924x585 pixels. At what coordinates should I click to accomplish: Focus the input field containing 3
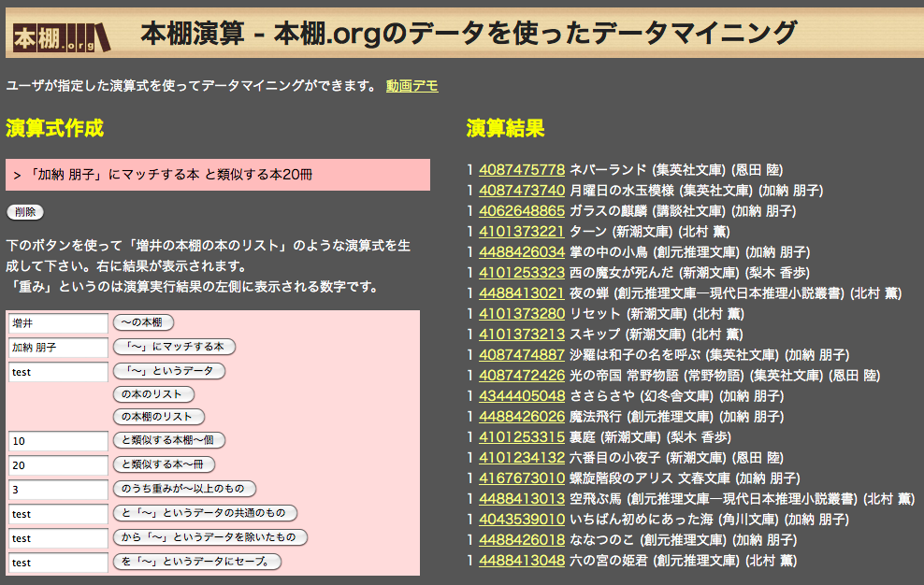click(58, 490)
